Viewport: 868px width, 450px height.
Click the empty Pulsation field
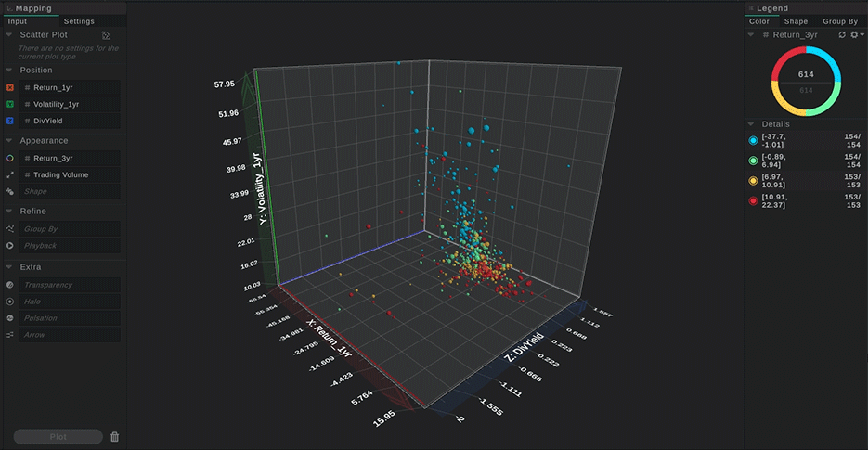tap(70, 318)
